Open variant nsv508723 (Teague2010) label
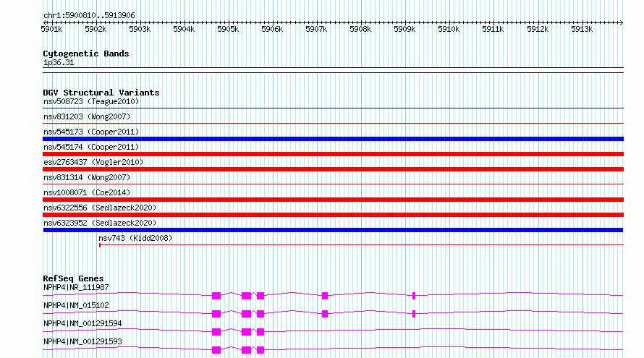The image size is (644, 358). click(91, 101)
